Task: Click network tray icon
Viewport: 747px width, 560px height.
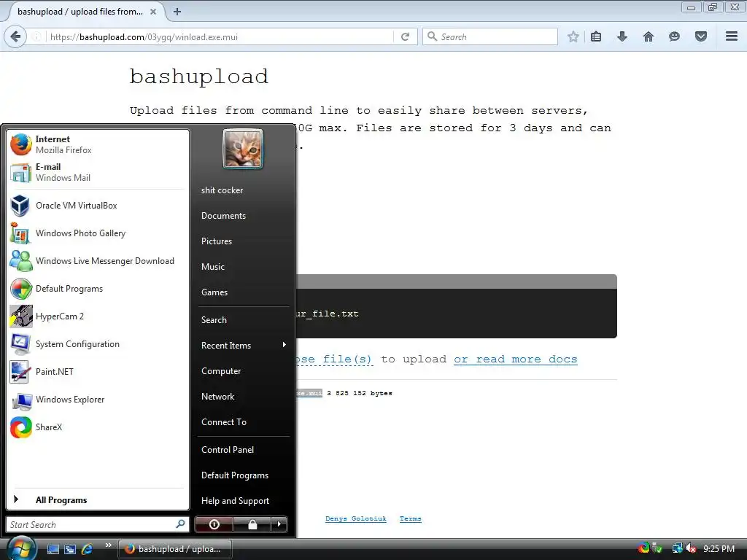Action: [677, 548]
